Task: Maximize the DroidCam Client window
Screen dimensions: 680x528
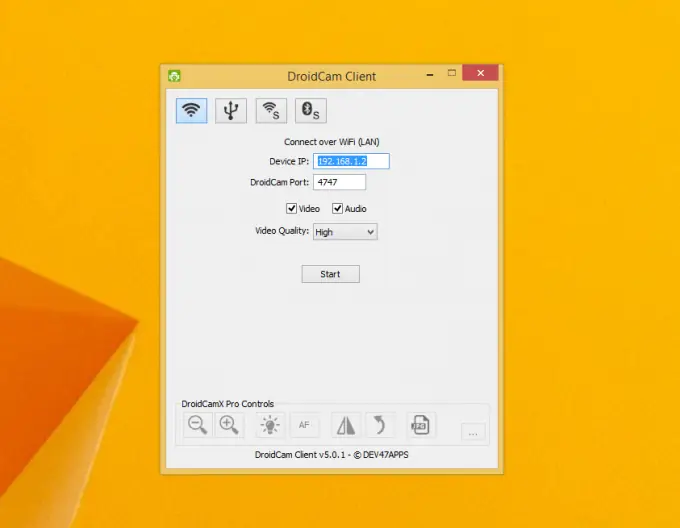Action: pyautogui.click(x=451, y=73)
